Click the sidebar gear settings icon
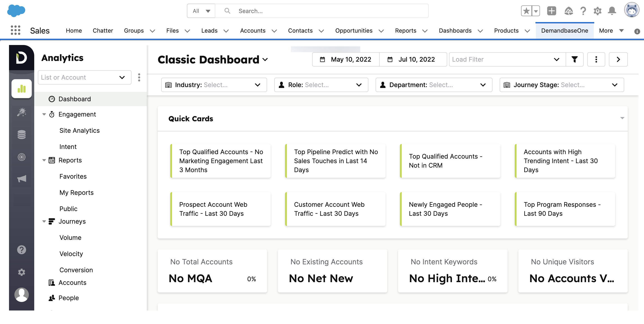The height and width of the screenshot is (324, 644). [x=21, y=272]
